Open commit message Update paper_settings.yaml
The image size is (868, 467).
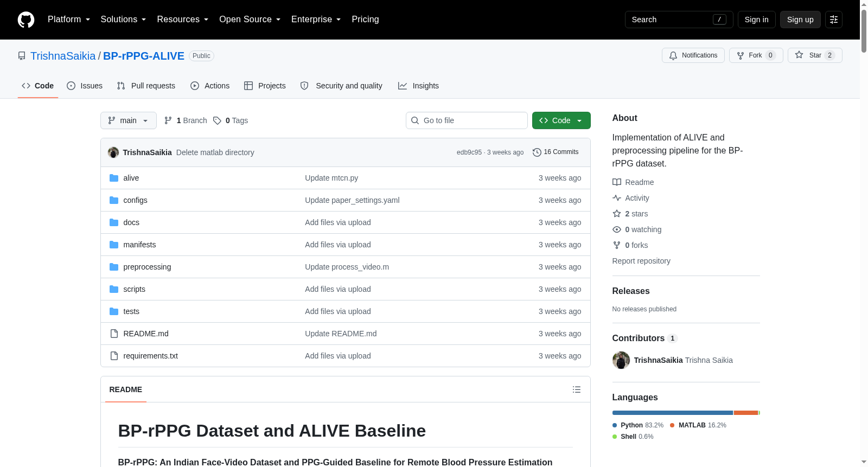coord(352,200)
